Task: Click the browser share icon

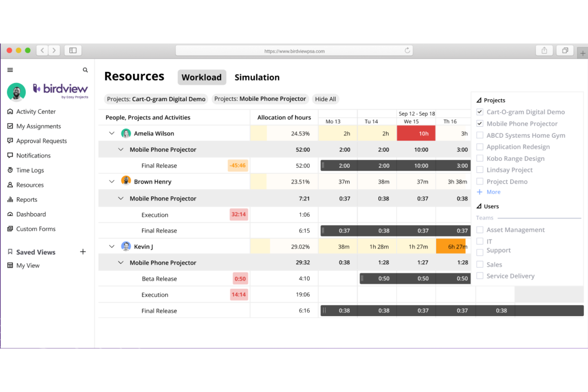Action: coord(544,50)
